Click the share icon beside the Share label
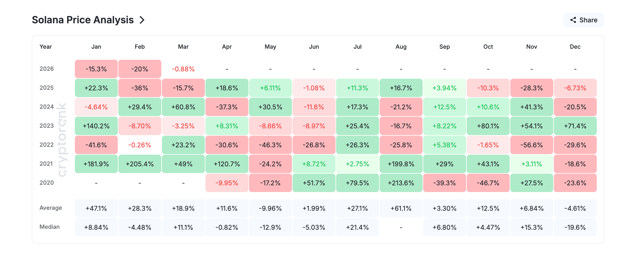644x253 pixels. tap(573, 20)
